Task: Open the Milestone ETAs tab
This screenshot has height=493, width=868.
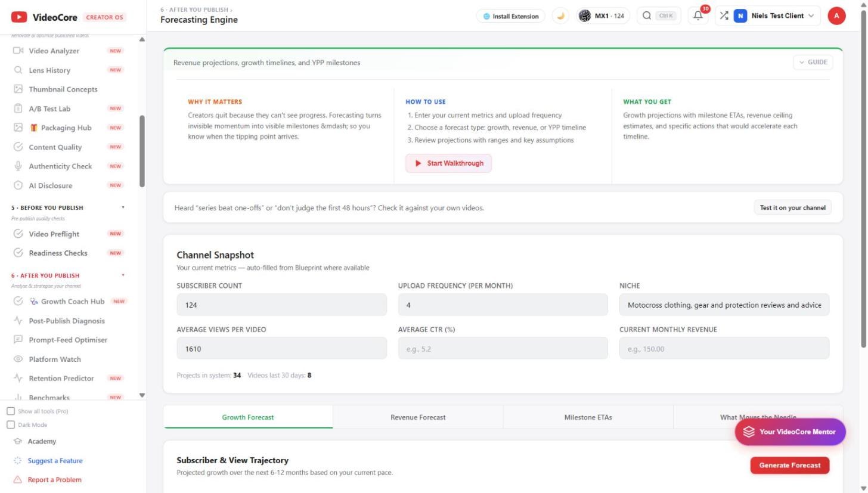Action: coord(588,417)
